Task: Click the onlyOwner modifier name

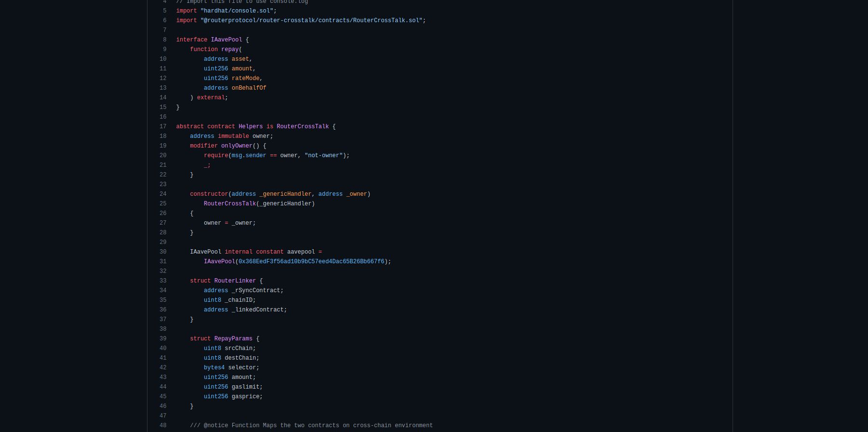Action: pos(237,146)
